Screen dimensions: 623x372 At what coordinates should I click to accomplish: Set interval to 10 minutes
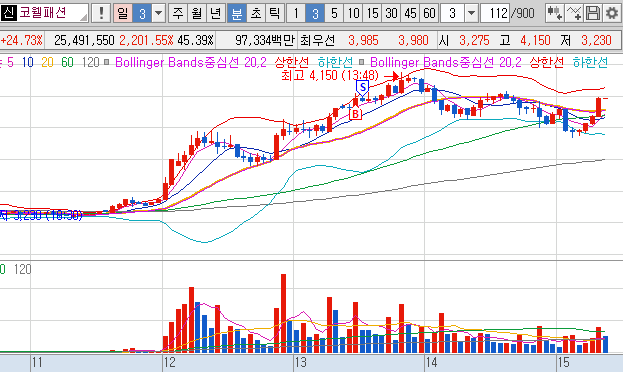click(353, 14)
